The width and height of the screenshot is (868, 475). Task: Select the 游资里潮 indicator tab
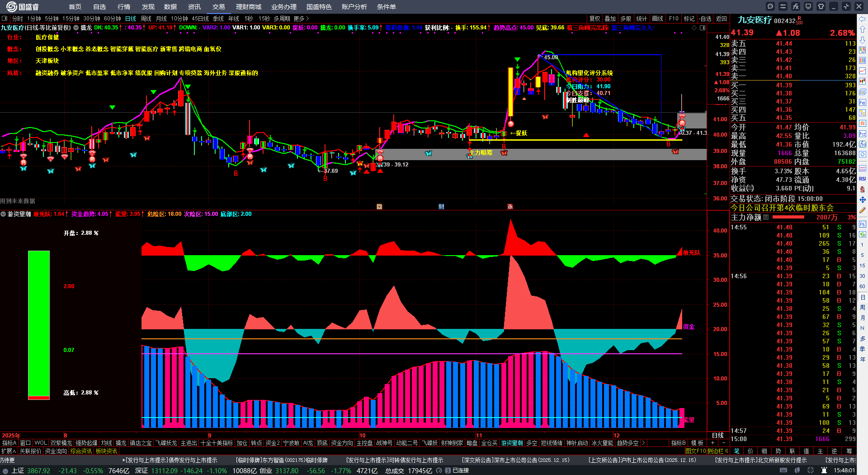(x=512, y=443)
